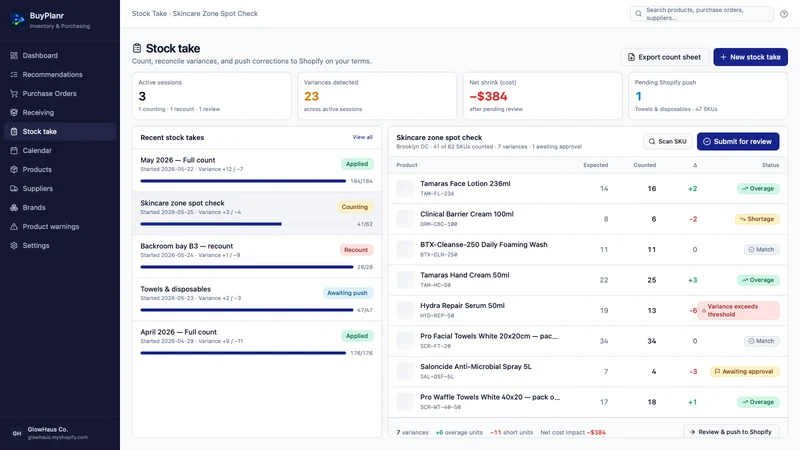Click View all recent stock takes
The height and width of the screenshot is (450, 800).
(362, 137)
